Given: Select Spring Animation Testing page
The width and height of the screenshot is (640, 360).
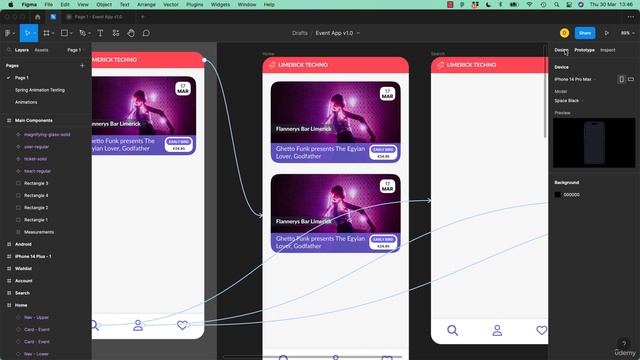Looking at the screenshot, I should (40, 90).
